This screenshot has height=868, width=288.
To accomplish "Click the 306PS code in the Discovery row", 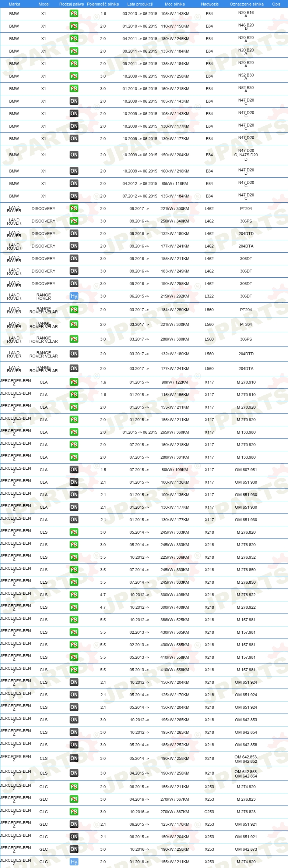I will 246,221.
